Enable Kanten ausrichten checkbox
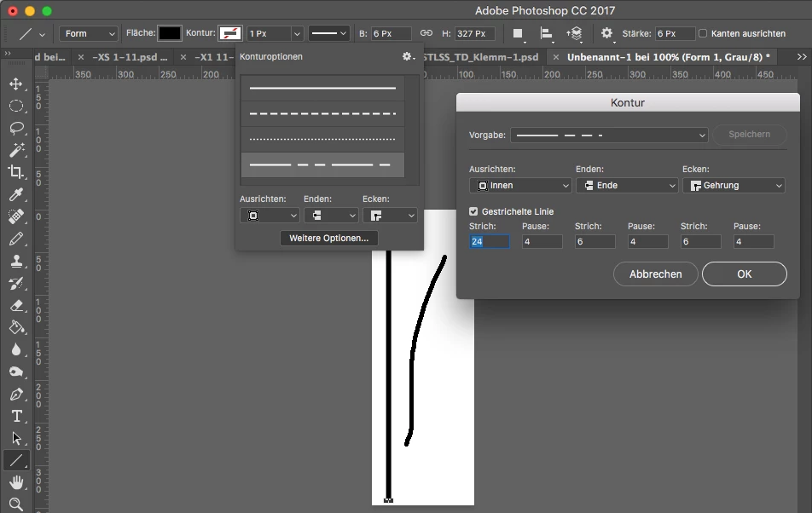Image resolution: width=812 pixels, height=513 pixels. pyautogui.click(x=703, y=33)
